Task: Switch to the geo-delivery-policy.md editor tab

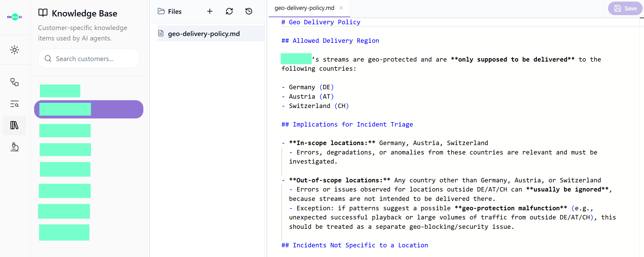Action: 304,8
